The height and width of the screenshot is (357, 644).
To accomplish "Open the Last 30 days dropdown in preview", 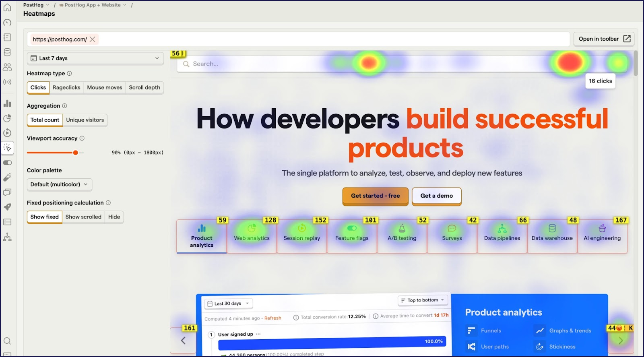I will pyautogui.click(x=228, y=303).
